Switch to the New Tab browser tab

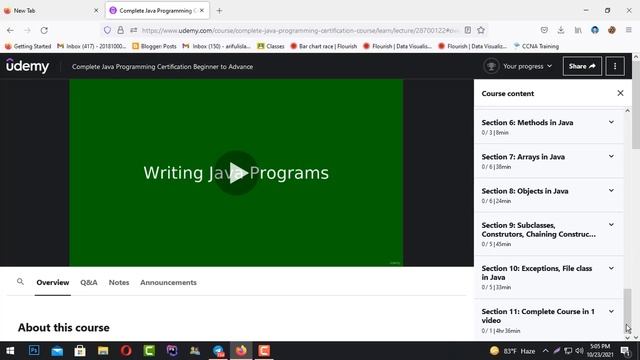(x=51, y=11)
